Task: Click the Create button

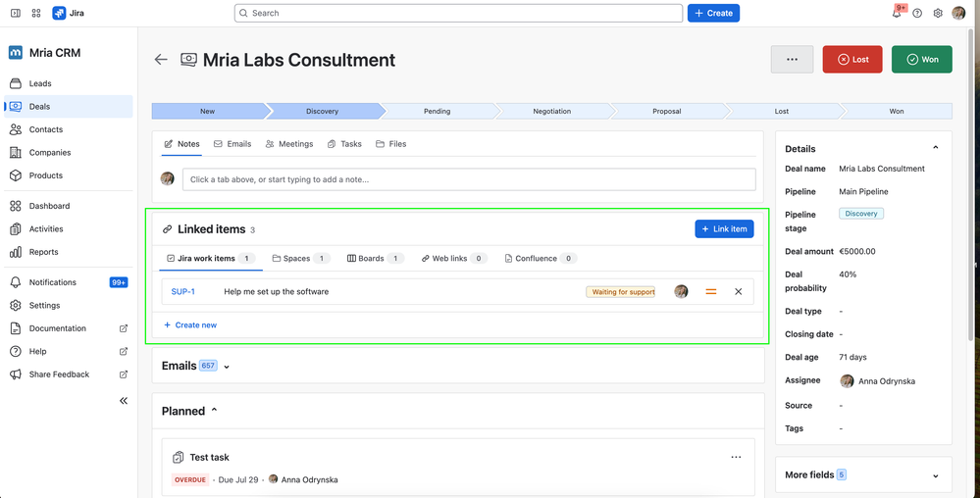Action: click(x=714, y=13)
